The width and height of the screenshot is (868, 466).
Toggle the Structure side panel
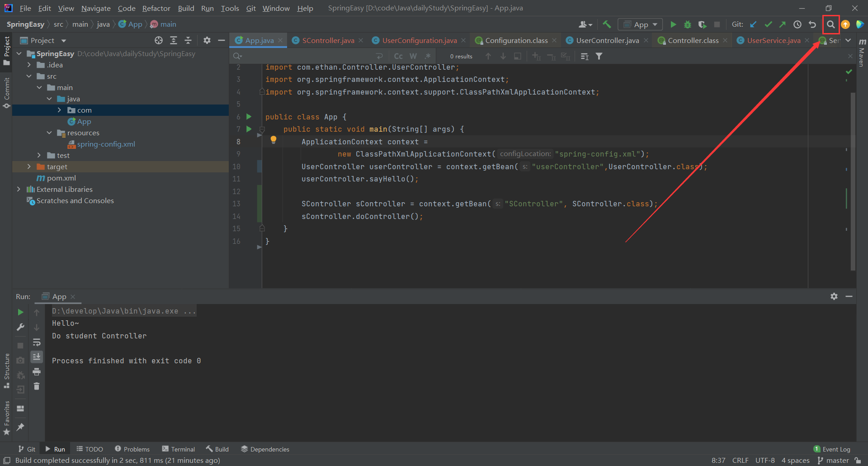coord(7,371)
